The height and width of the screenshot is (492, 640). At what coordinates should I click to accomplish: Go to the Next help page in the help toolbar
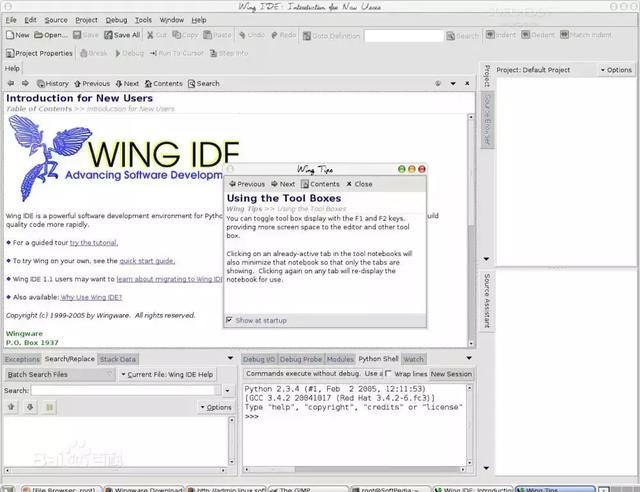[127, 84]
